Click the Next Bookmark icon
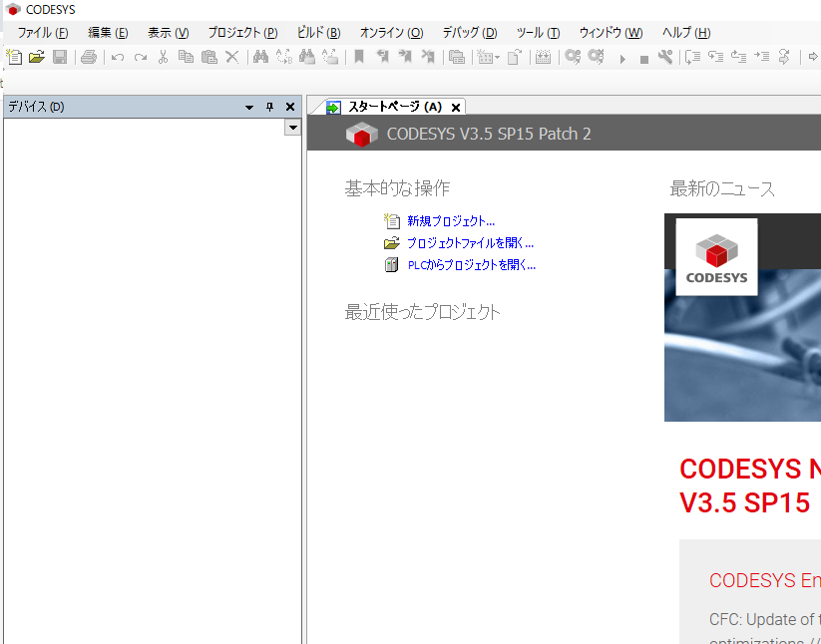This screenshot has width=821, height=644. coord(405,57)
